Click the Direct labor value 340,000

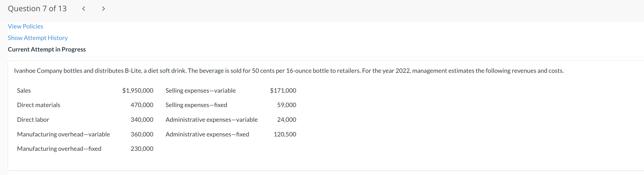142,119
